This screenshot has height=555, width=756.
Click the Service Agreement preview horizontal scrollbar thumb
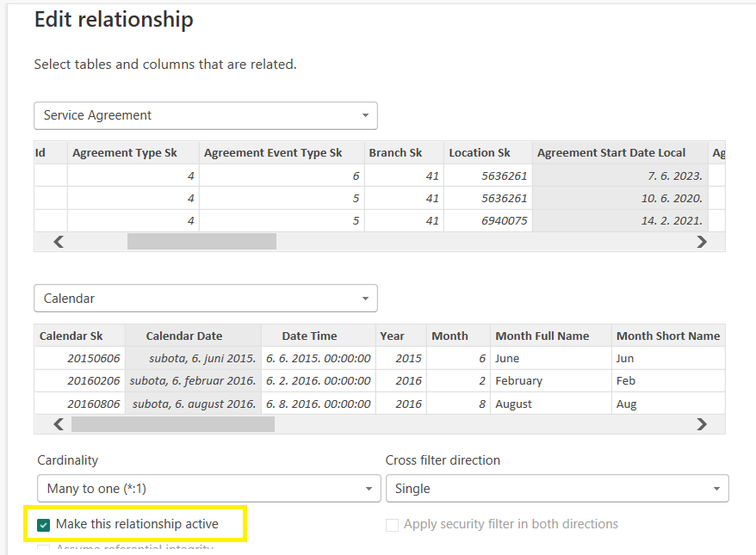(x=201, y=242)
